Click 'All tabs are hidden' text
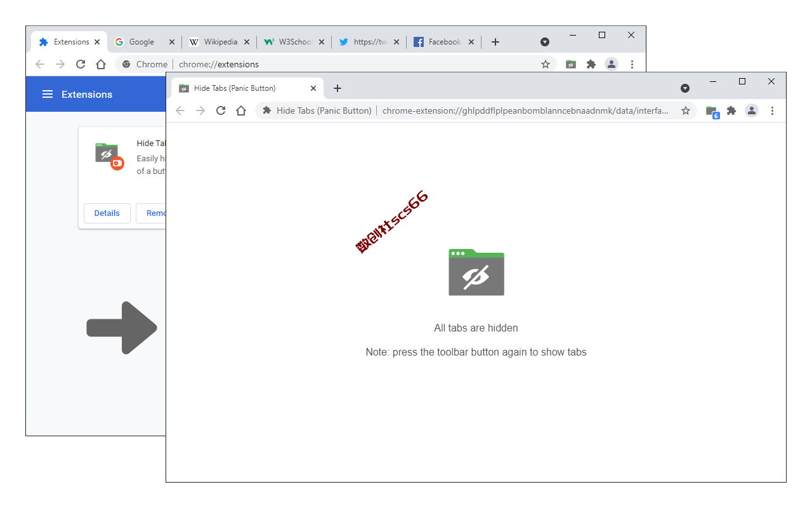The width and height of the screenshot is (812, 508). [x=476, y=328]
